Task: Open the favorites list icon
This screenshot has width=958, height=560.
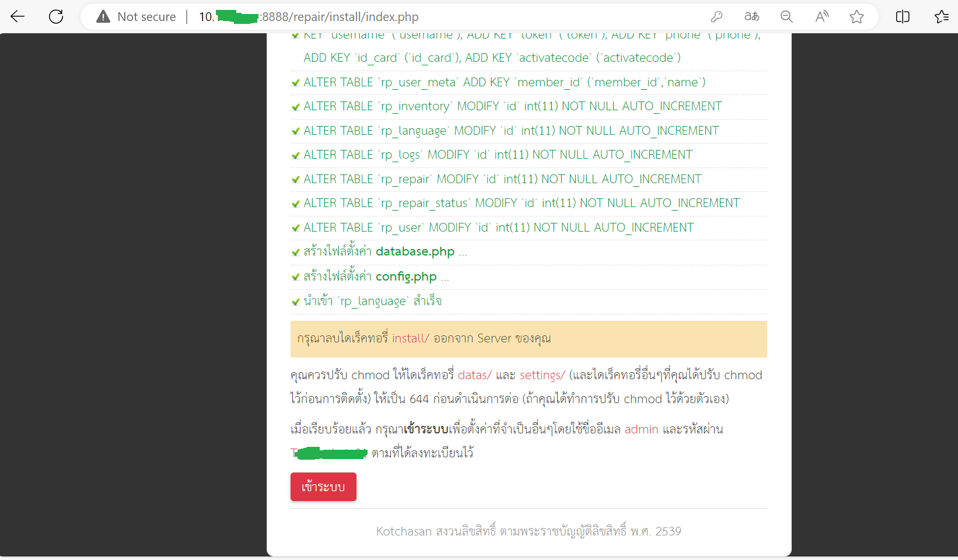Action: pos(941,17)
